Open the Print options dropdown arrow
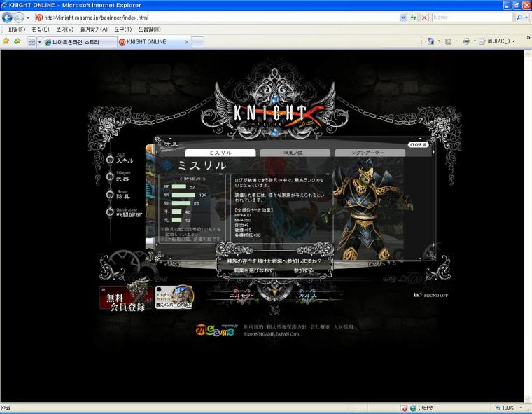Viewport: 532px width, 414px height. [x=475, y=41]
